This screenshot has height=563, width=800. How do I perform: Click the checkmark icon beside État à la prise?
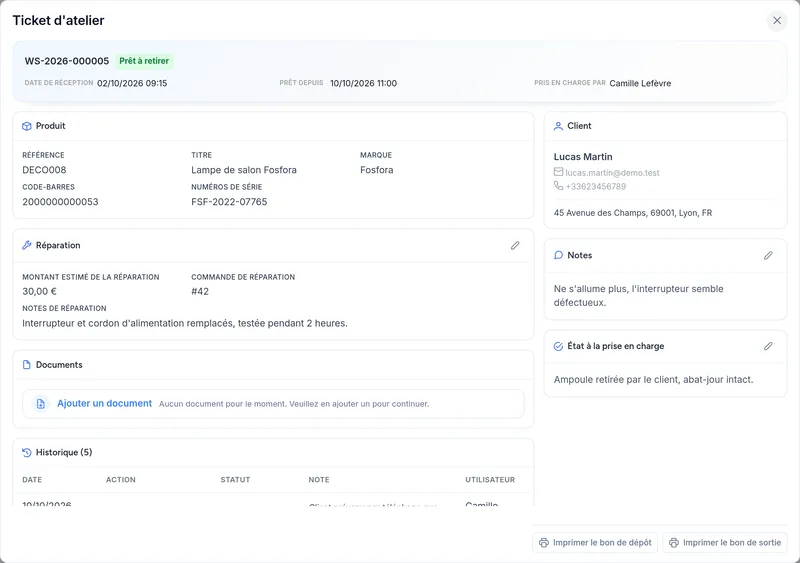pyautogui.click(x=558, y=346)
